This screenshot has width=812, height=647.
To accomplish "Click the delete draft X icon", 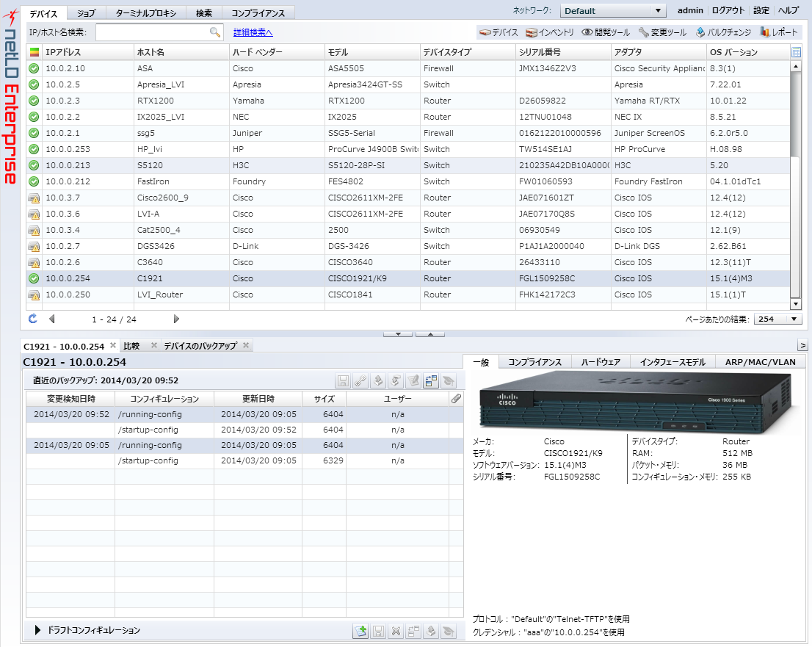I will (x=396, y=631).
